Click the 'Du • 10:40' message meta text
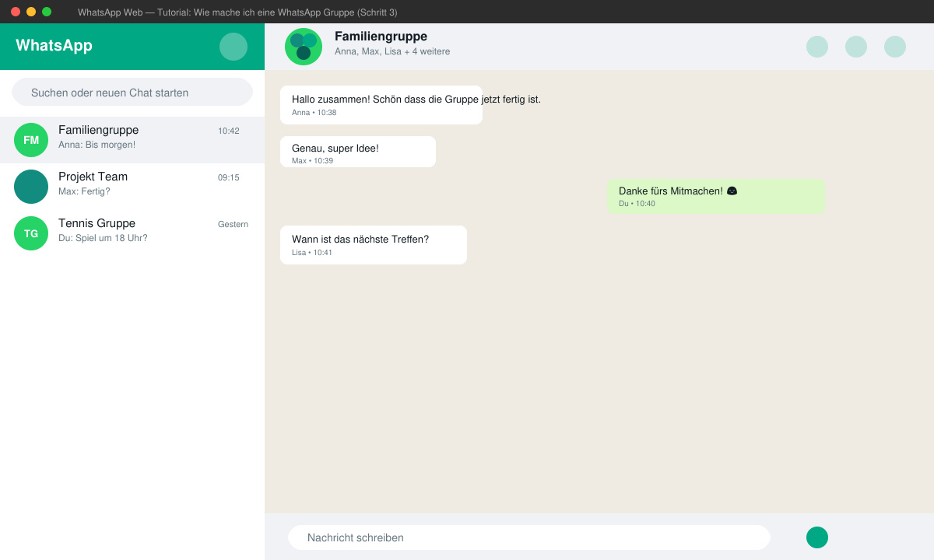This screenshot has height=560, width=934. pyautogui.click(x=637, y=204)
